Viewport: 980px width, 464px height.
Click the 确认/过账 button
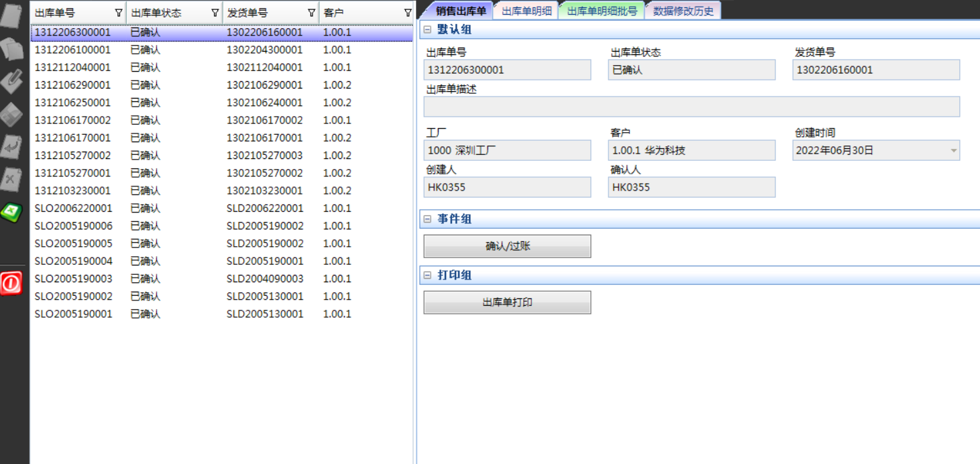(507, 246)
